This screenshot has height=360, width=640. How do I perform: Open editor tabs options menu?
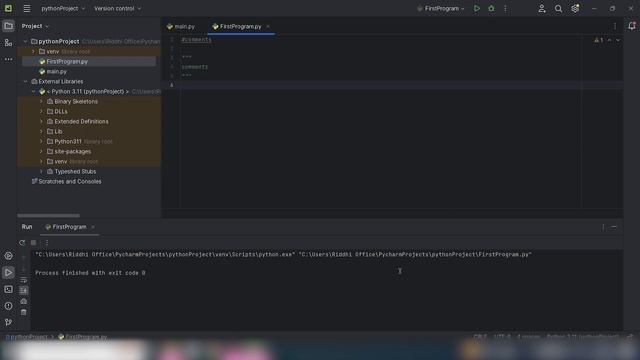coord(615,27)
